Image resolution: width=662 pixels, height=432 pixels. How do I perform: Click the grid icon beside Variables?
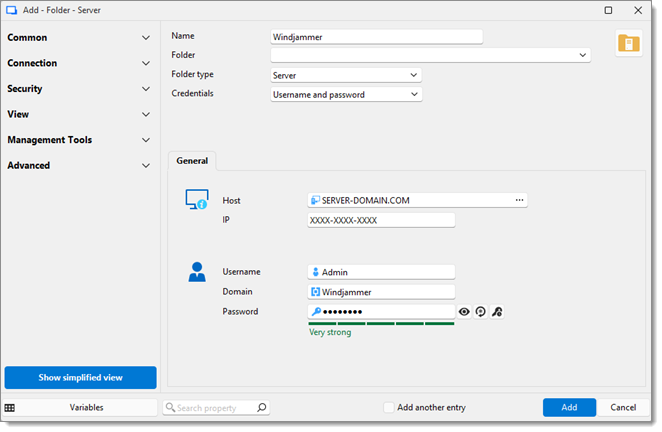[x=10, y=408]
